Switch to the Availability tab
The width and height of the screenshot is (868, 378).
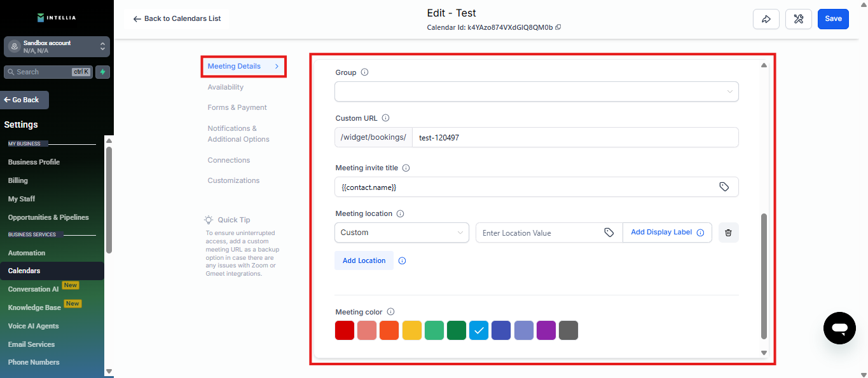(x=225, y=87)
